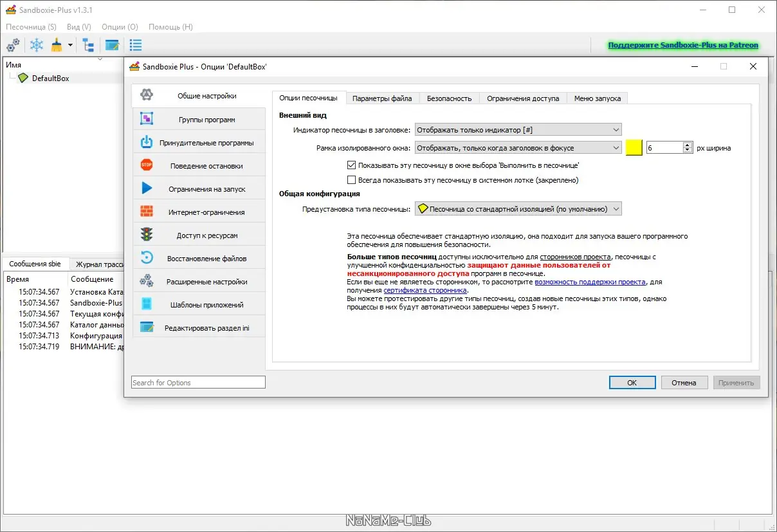Uncheck 'Показывать эту песочницу в окне выбора' checkbox
The height and width of the screenshot is (532, 777).
click(x=351, y=165)
